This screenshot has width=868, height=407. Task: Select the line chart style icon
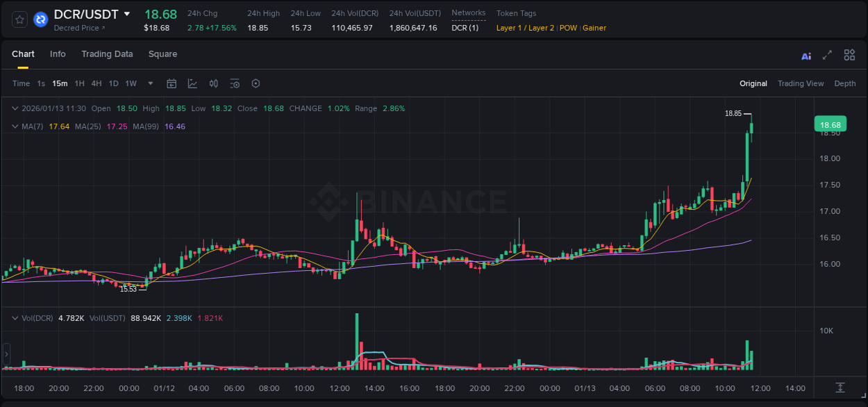click(192, 83)
